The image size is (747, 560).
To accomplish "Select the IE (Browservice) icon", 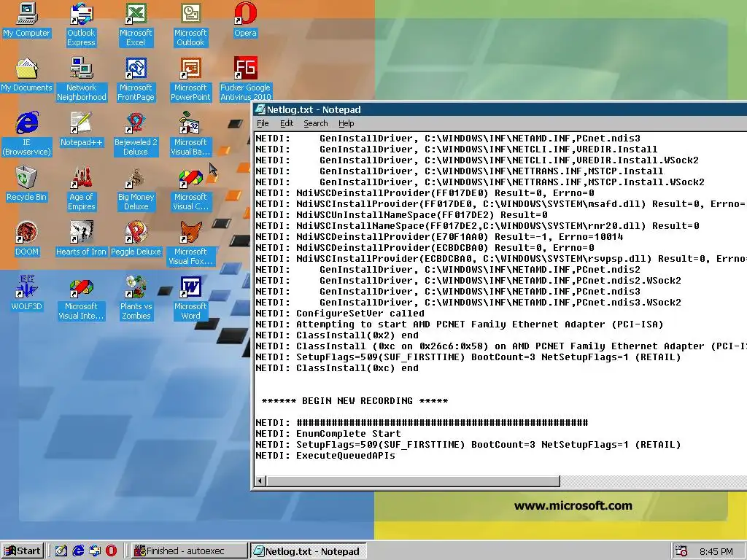I will pyautogui.click(x=27, y=134).
